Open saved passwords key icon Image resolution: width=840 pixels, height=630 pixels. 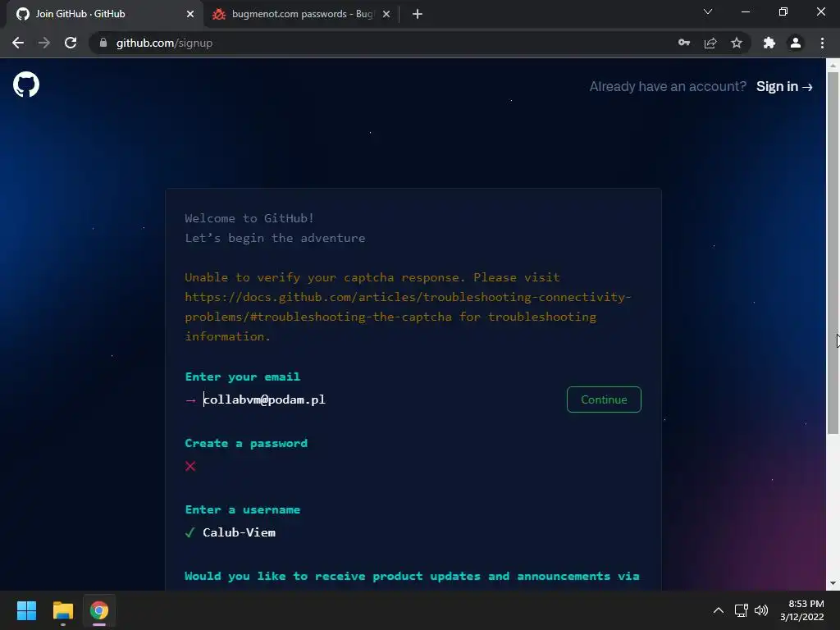683,43
